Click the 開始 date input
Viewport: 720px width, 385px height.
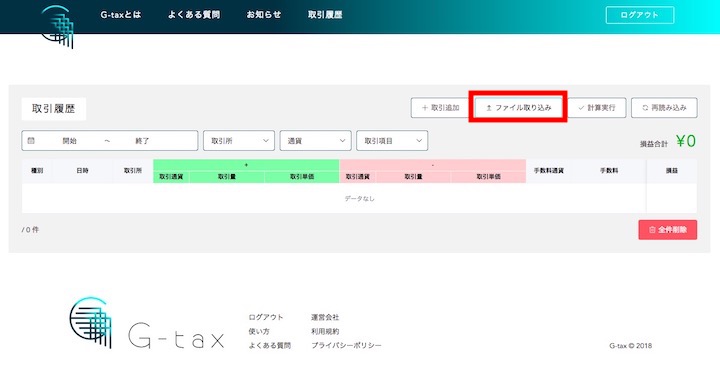pos(70,141)
